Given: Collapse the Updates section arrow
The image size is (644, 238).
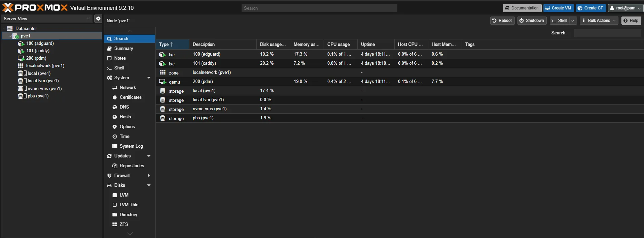Looking at the screenshot, I should click(149, 156).
